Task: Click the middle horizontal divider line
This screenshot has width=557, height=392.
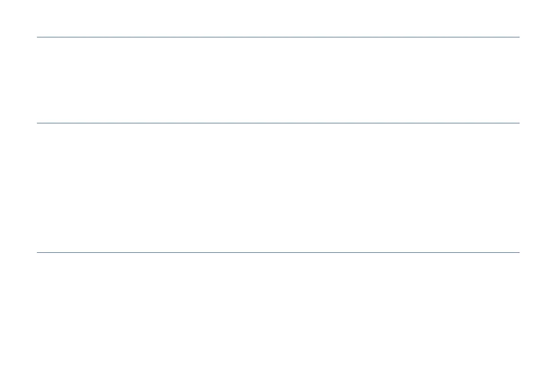Action: pyautogui.click(x=278, y=123)
